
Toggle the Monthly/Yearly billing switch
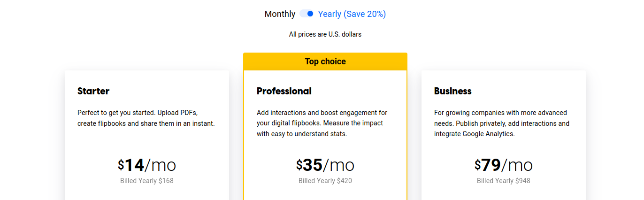click(307, 14)
